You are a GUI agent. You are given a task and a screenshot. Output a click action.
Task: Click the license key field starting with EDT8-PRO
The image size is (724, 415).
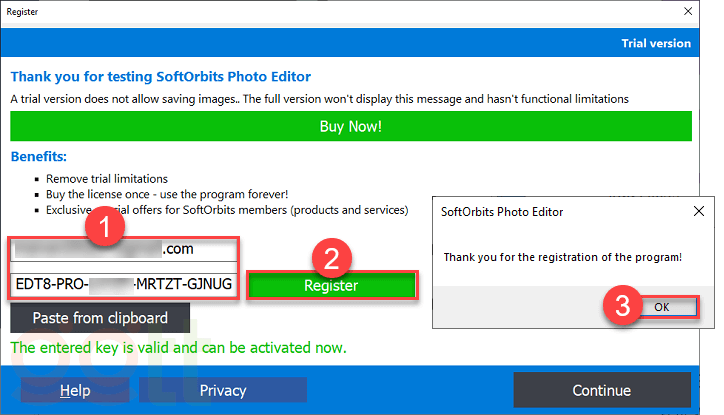click(x=125, y=285)
